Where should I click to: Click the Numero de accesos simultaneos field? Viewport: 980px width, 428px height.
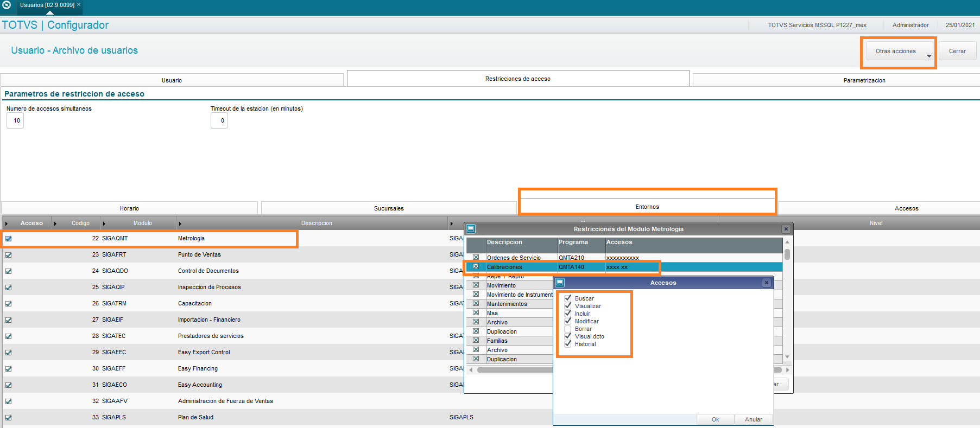pyautogui.click(x=15, y=120)
